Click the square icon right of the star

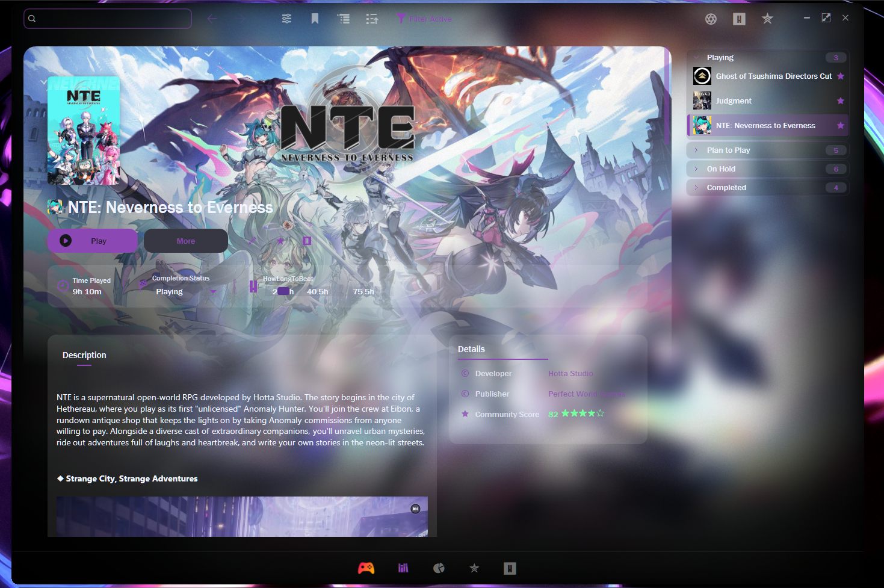click(307, 241)
